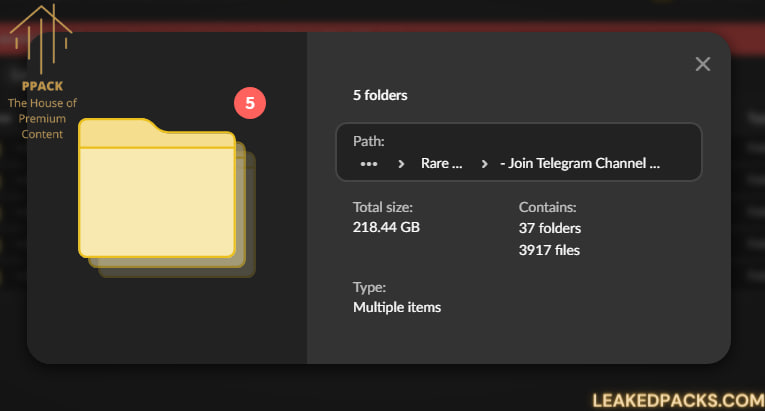The width and height of the screenshot is (765, 411).
Task: Click the chevron after the Rare breadcrumb
Action: 485,163
